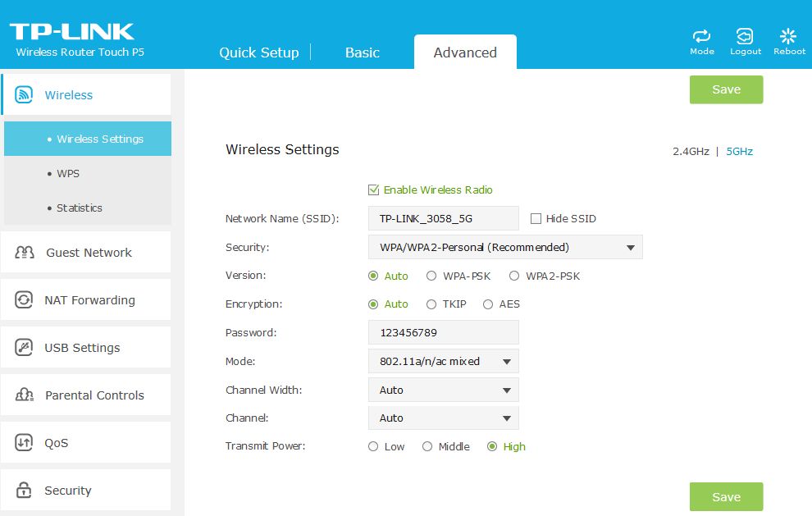Click the Reboot icon
Screen dimensions: 812x516
click(x=788, y=36)
